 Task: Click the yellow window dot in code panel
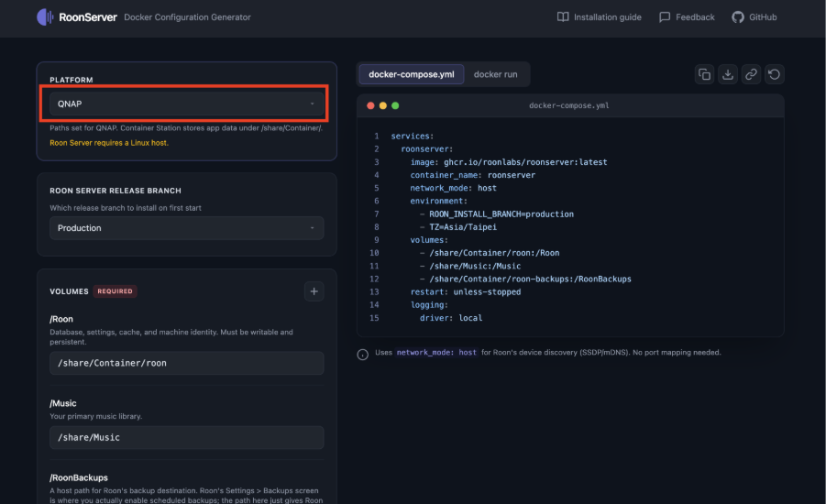(383, 105)
